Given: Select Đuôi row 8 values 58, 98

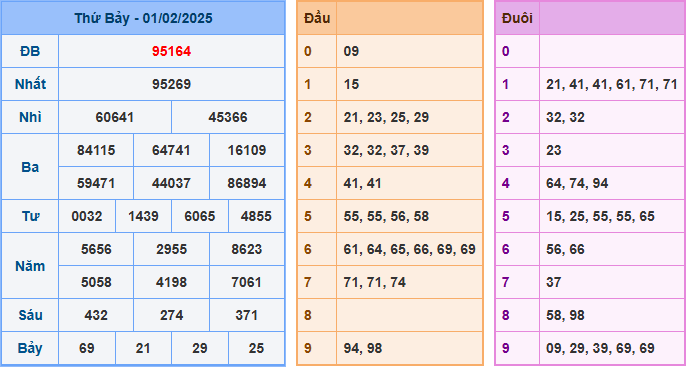Looking at the screenshot, I should (x=565, y=315).
